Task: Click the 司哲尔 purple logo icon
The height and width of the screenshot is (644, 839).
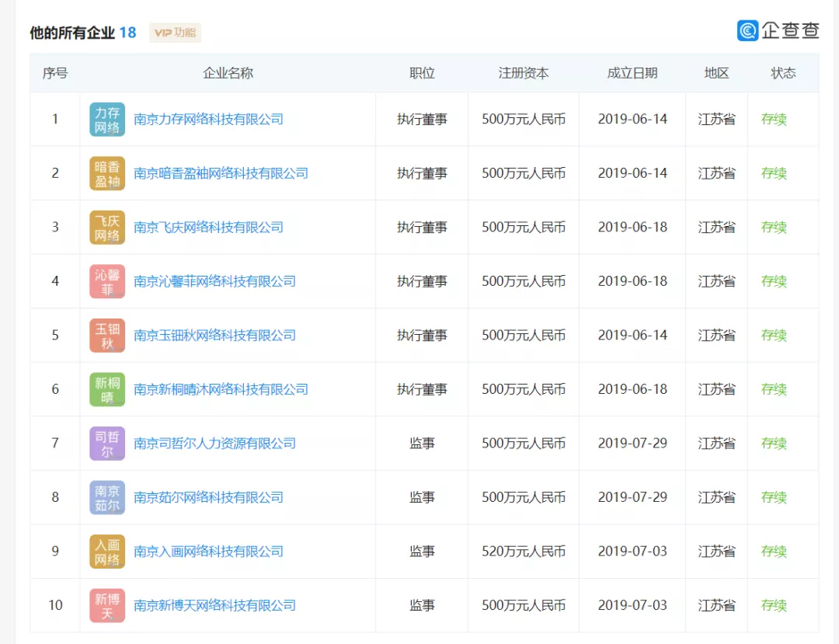Action: point(106,443)
